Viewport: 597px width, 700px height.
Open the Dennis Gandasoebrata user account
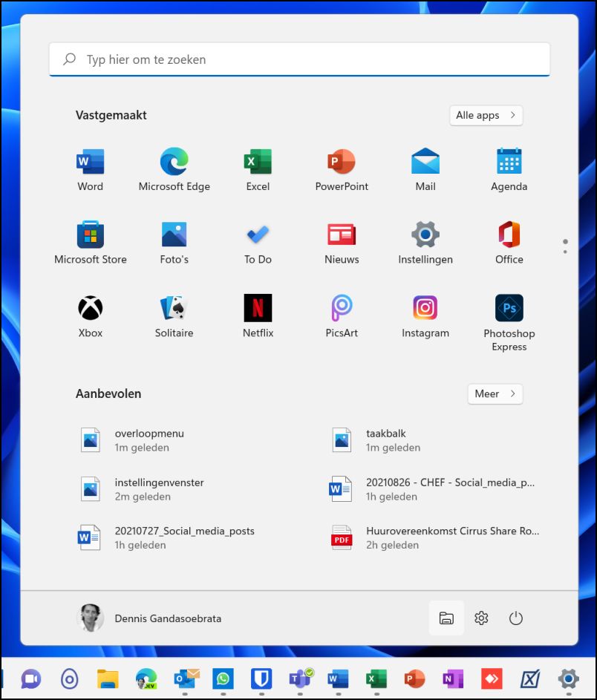pos(149,618)
